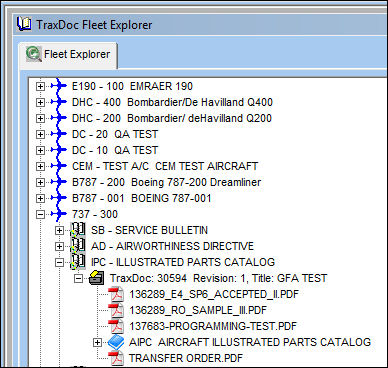Viewport: 388px width, 368px height.
Task: Click the airplane icon beside DHC - 200
Action: coord(59,118)
